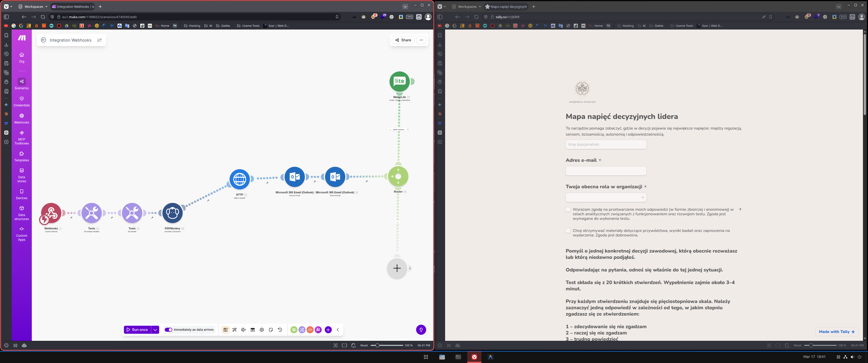Open scenario settings gear in bottom toolbar
Viewport: 868px width, 363px height.
tap(262, 330)
